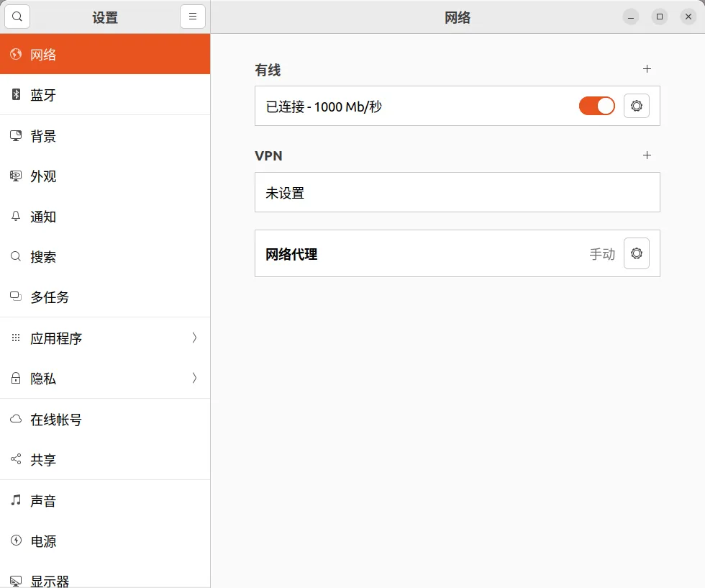The image size is (705, 588).
Task: Click the VPN not set up row
Action: [x=457, y=193]
